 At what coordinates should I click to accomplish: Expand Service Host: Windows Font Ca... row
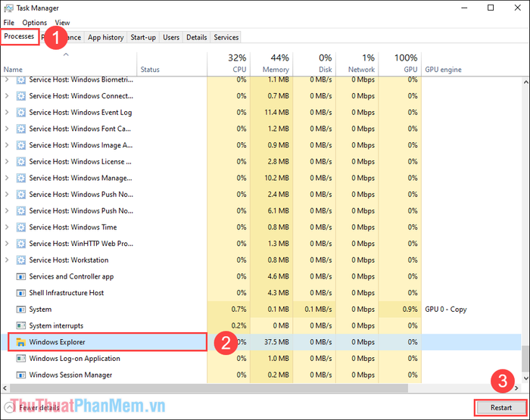click(x=7, y=129)
